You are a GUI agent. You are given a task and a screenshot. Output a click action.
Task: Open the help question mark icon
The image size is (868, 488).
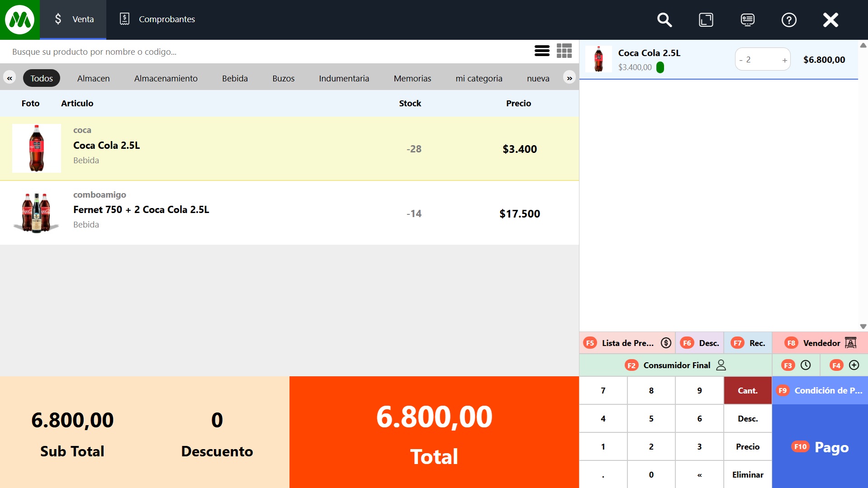coord(789,20)
